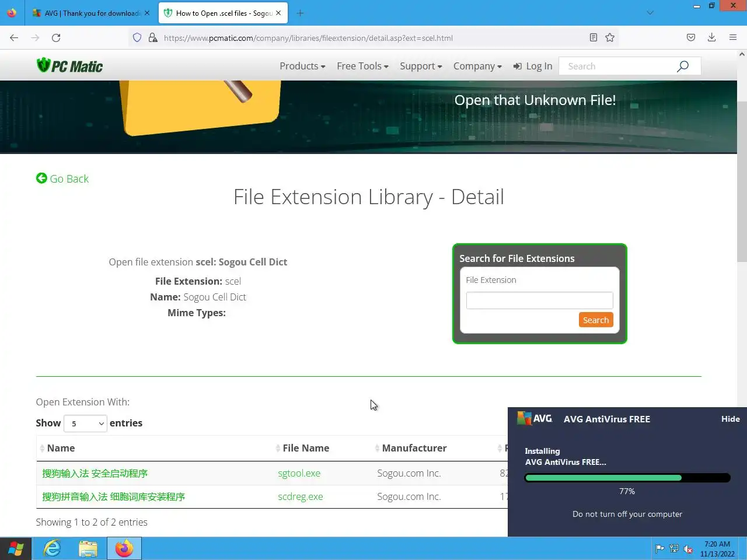Click the Log In link

pos(533,66)
